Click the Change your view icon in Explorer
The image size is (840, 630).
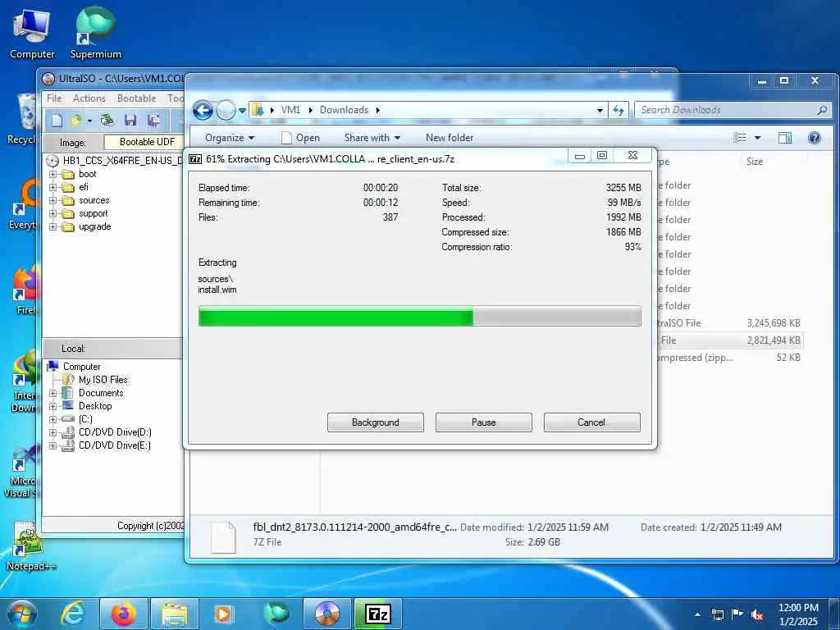coord(740,138)
